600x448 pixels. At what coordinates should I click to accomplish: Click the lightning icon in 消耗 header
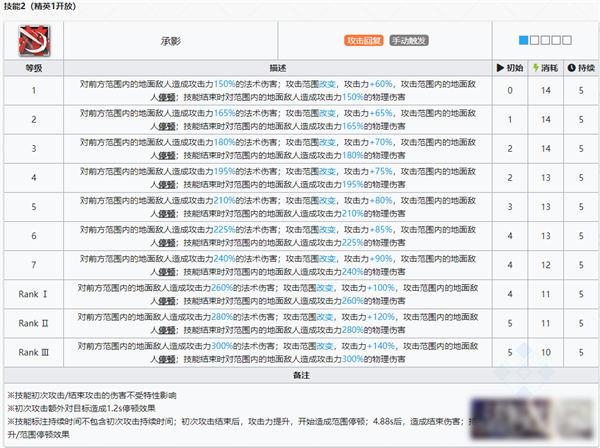[x=536, y=68]
